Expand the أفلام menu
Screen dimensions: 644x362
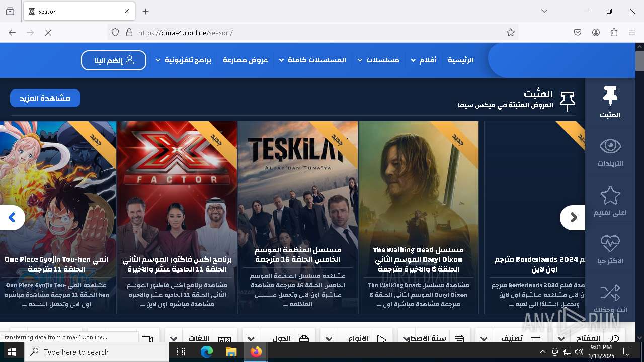423,60
